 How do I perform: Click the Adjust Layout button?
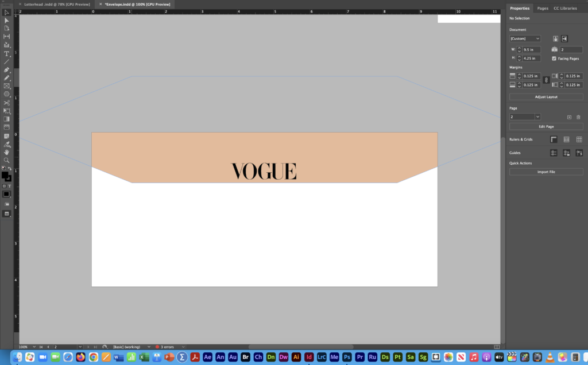point(546,97)
